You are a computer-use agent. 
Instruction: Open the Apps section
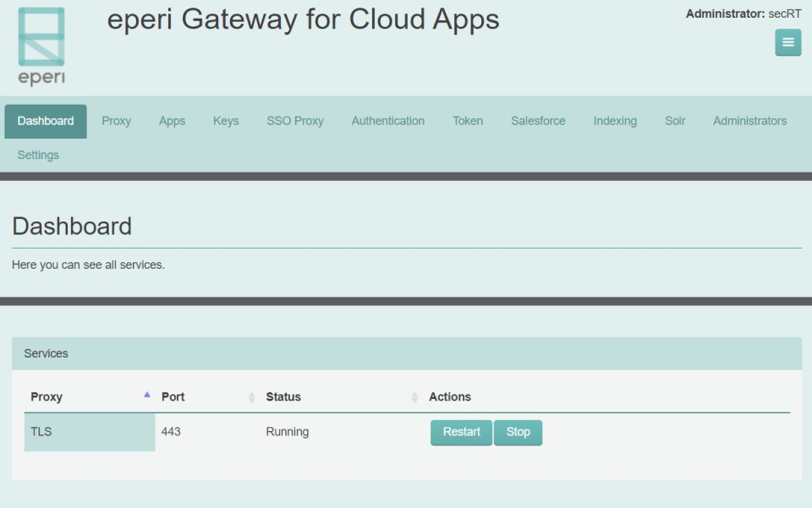tap(172, 121)
